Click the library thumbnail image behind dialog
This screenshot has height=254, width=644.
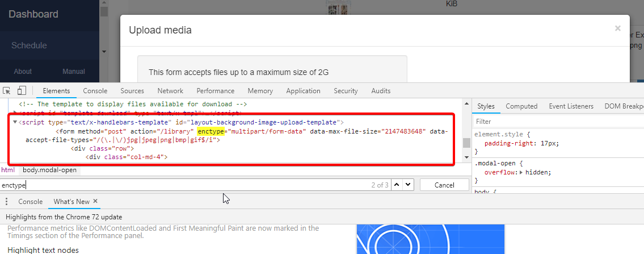pyautogui.click(x=338, y=7)
